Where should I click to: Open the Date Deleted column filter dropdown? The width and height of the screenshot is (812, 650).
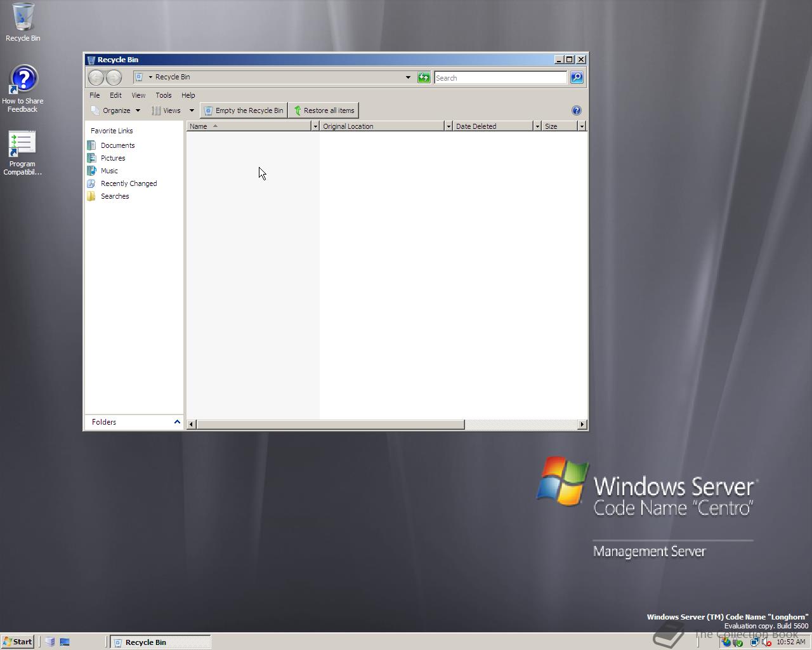[x=537, y=126]
